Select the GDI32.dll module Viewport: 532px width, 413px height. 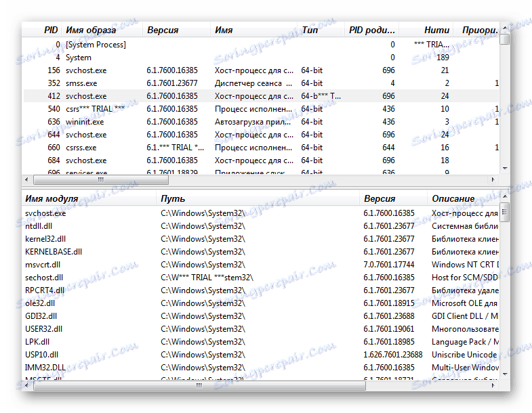point(260,316)
